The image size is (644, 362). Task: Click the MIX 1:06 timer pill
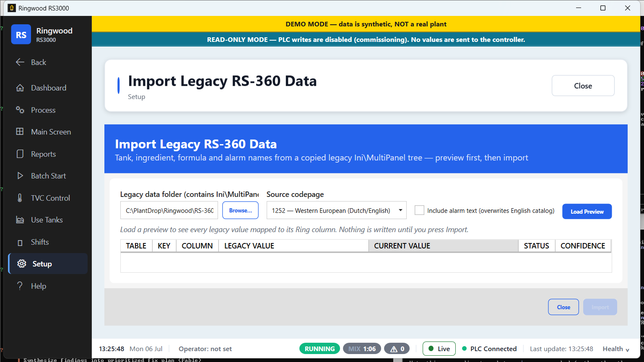[x=362, y=349]
